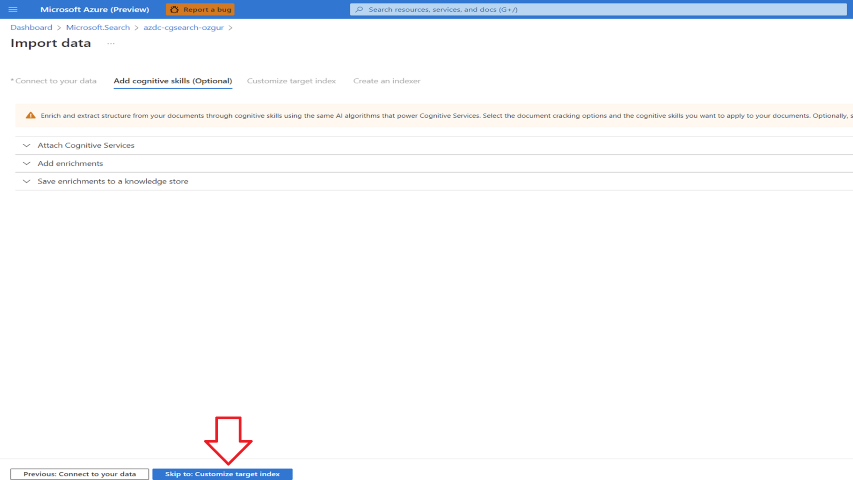Viewport: 853px width, 480px height.
Task: Navigate to Dashboard breadcrumb link
Action: tap(32, 27)
